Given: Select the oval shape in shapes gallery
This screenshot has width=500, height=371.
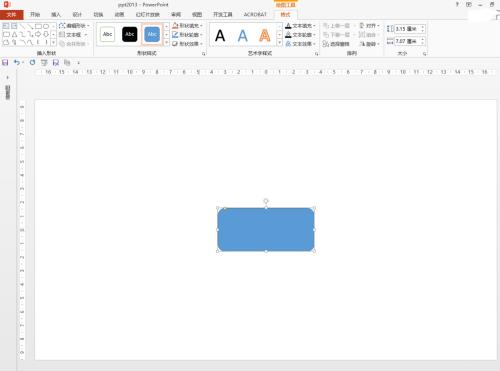Looking at the screenshot, I should coord(46,26).
